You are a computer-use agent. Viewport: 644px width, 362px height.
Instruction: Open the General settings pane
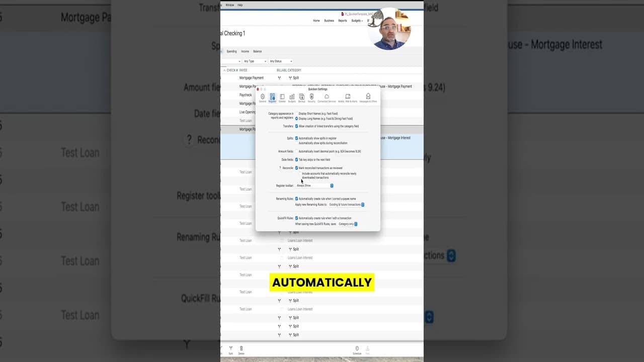tap(263, 98)
